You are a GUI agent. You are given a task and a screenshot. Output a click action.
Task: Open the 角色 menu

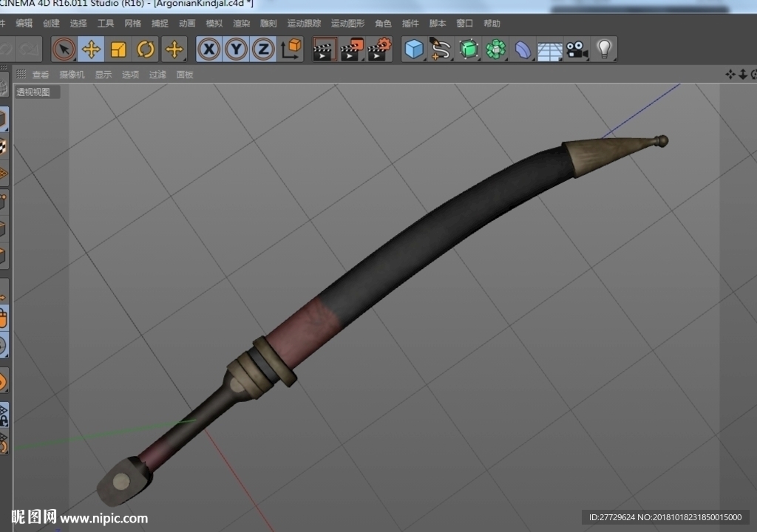click(384, 23)
